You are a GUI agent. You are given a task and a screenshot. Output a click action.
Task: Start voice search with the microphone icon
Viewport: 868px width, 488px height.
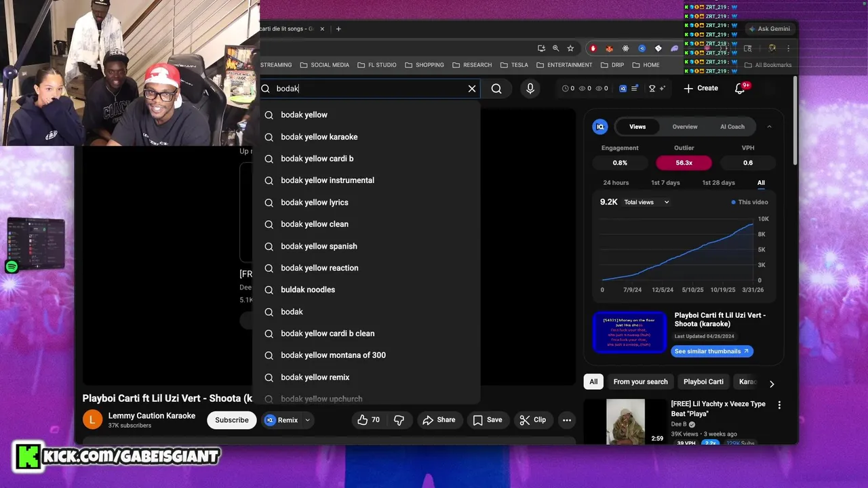click(530, 89)
